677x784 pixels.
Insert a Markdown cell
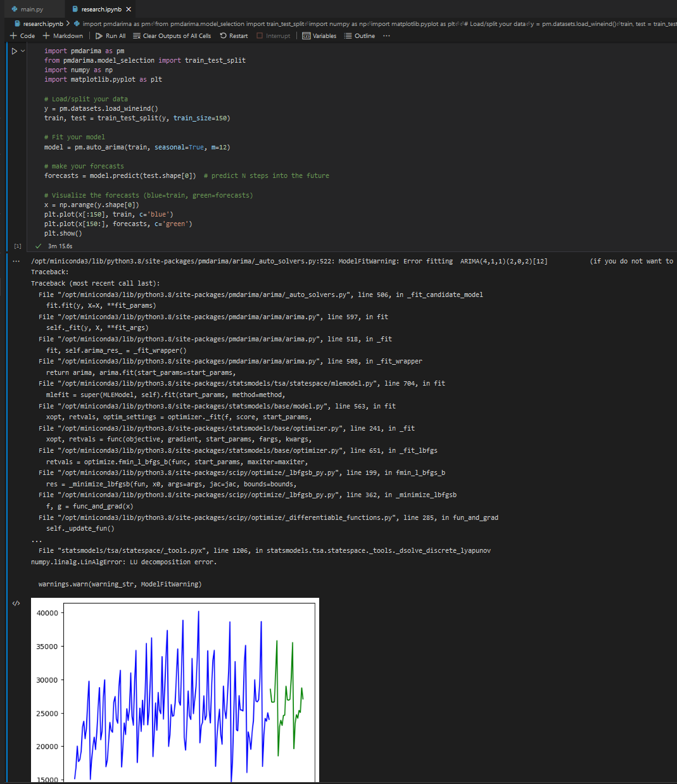[x=62, y=36]
